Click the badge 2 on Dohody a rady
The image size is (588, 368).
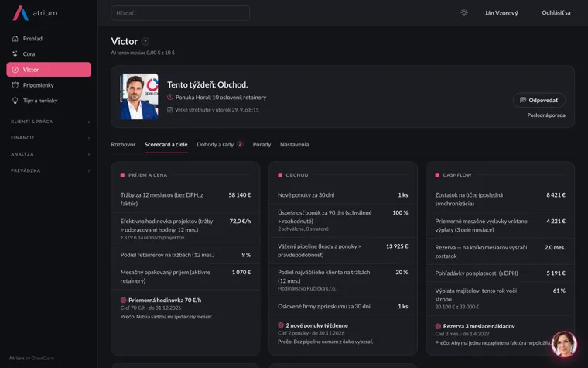click(x=240, y=144)
